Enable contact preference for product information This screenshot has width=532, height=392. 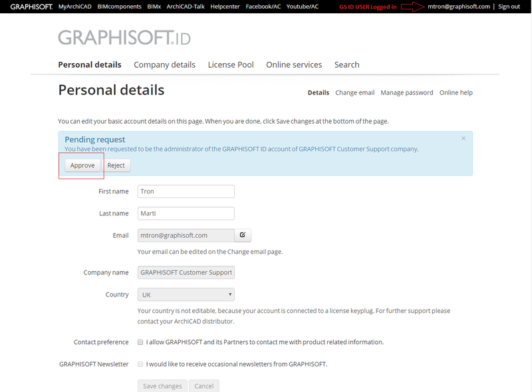[140, 342]
